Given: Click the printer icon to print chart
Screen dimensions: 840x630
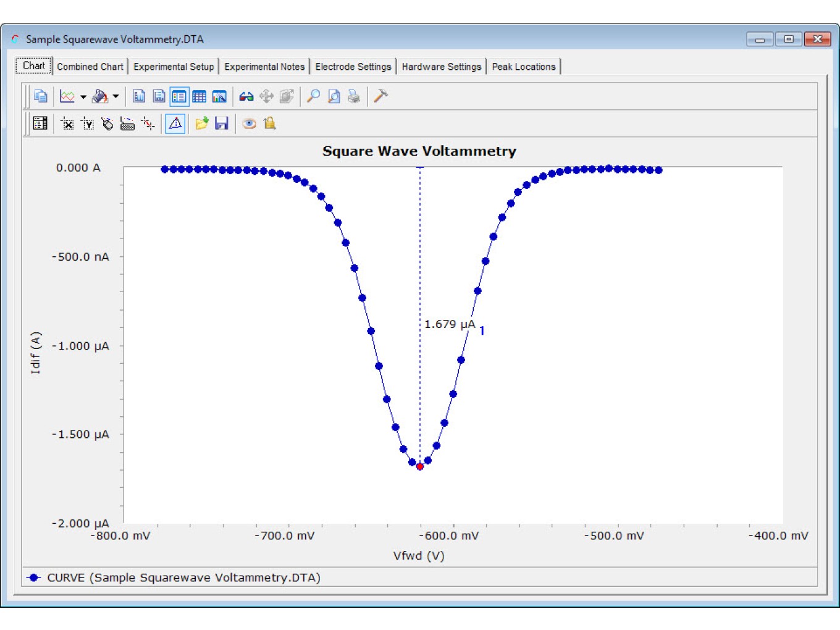Looking at the screenshot, I should click(354, 96).
